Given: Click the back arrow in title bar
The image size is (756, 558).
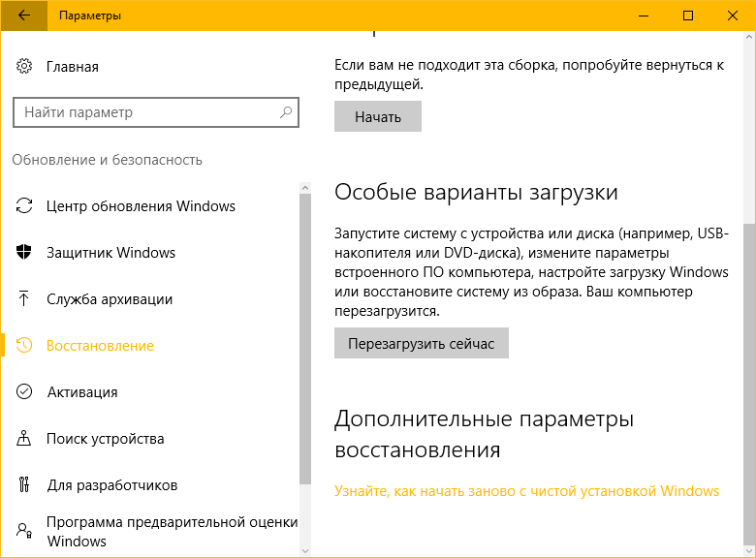Looking at the screenshot, I should (x=23, y=15).
